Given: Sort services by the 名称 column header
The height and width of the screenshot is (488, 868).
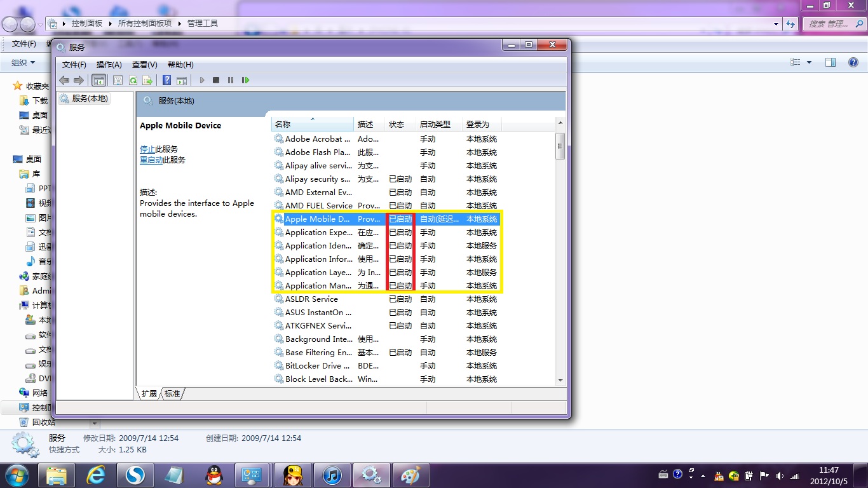Looking at the screenshot, I should click(312, 124).
